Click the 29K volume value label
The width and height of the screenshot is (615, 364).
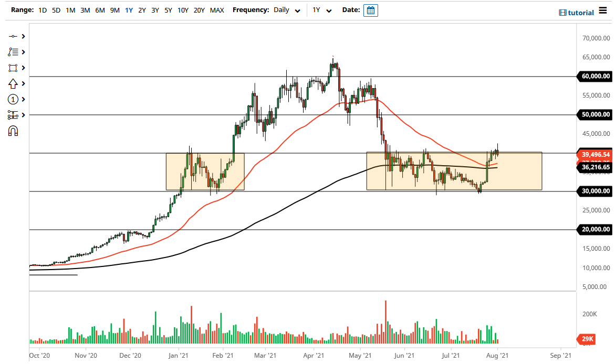[586, 339]
